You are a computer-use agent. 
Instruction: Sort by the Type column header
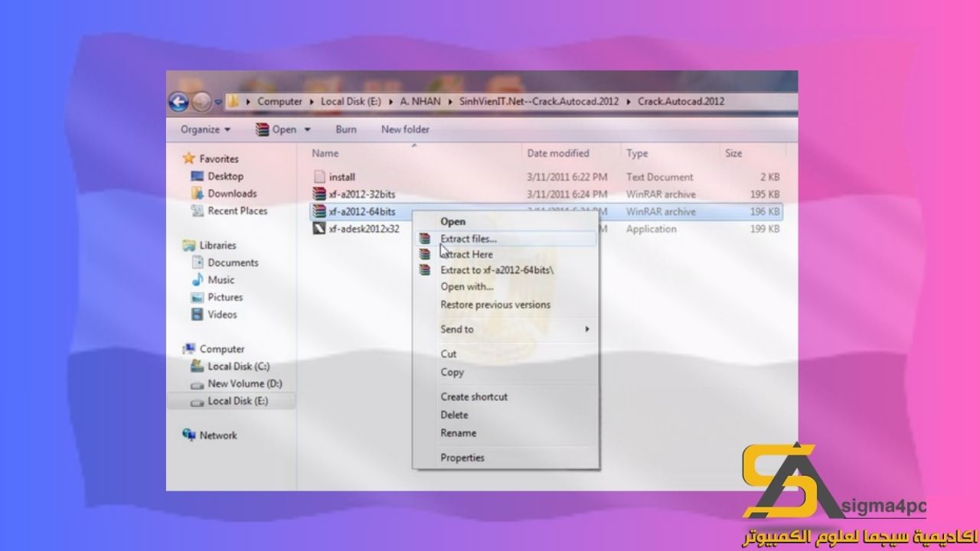coord(637,153)
